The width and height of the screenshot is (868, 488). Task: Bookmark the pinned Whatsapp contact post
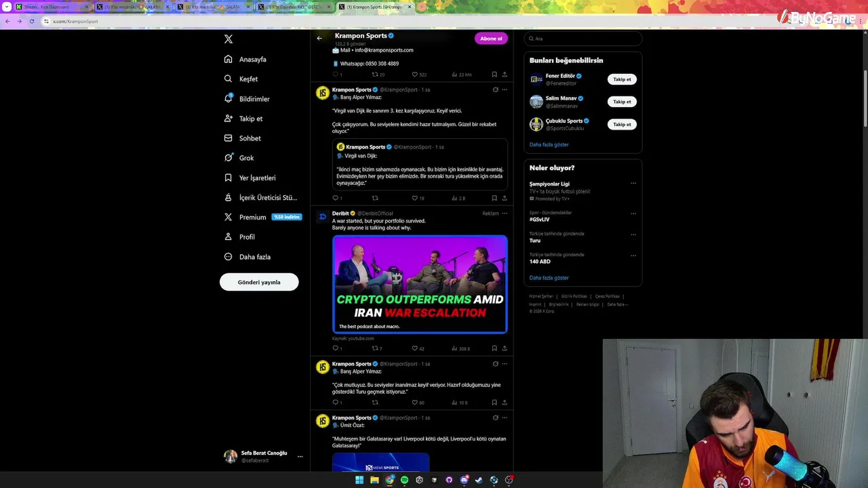(x=494, y=75)
